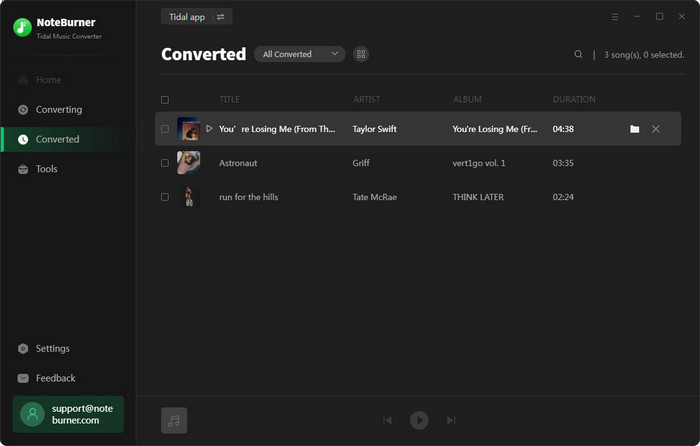Select the run for the hills title
Screen dimensions: 700x446
point(249,197)
